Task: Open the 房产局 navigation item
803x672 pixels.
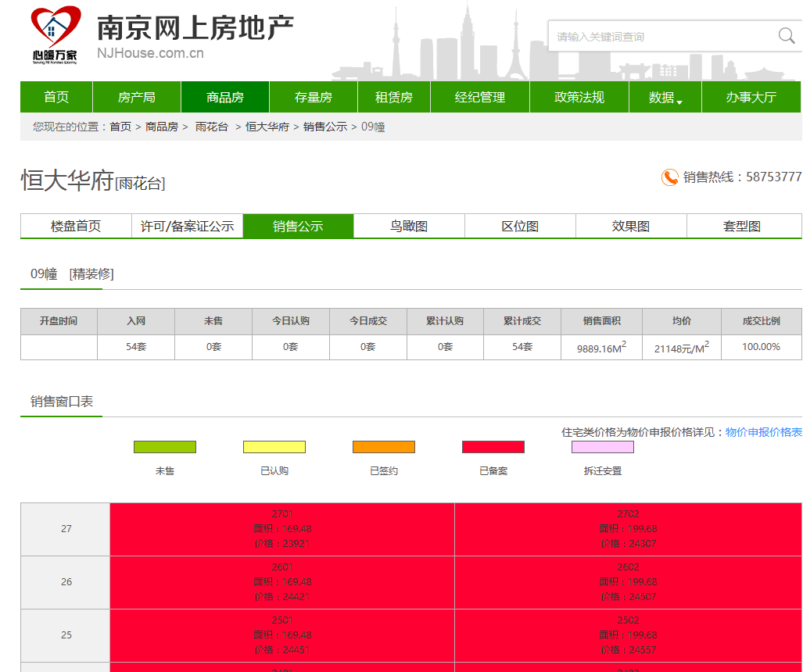Action: [x=137, y=97]
